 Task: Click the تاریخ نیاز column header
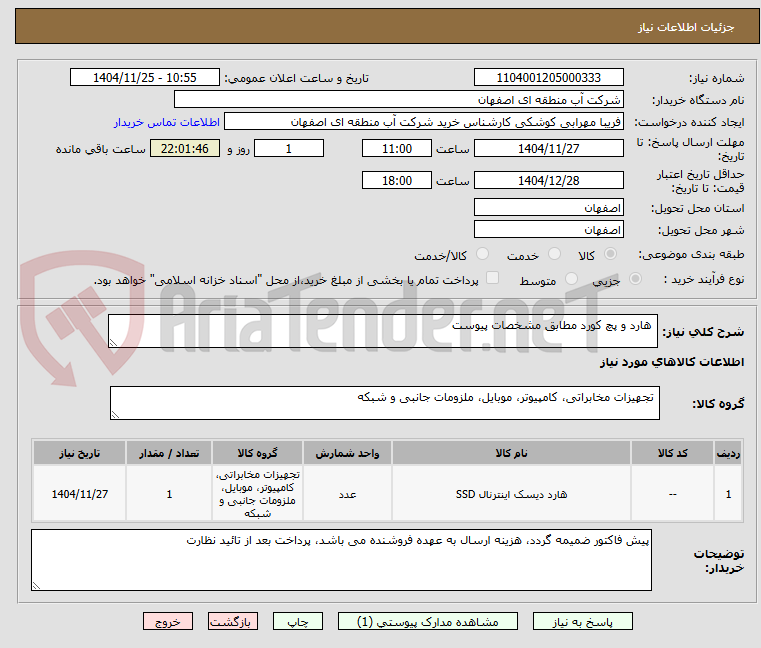[x=80, y=453]
